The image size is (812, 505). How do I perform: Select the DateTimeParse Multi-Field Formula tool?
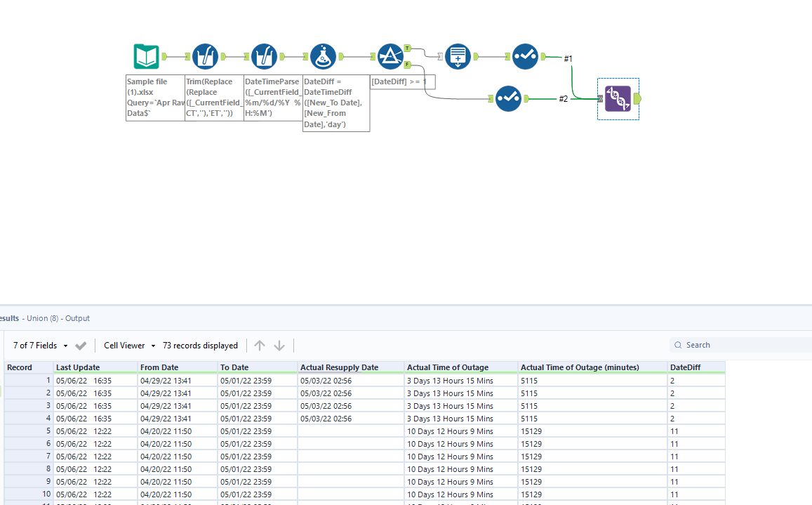click(264, 56)
